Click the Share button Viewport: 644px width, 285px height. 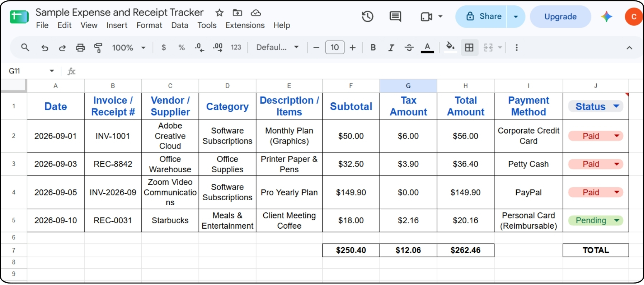pos(481,17)
